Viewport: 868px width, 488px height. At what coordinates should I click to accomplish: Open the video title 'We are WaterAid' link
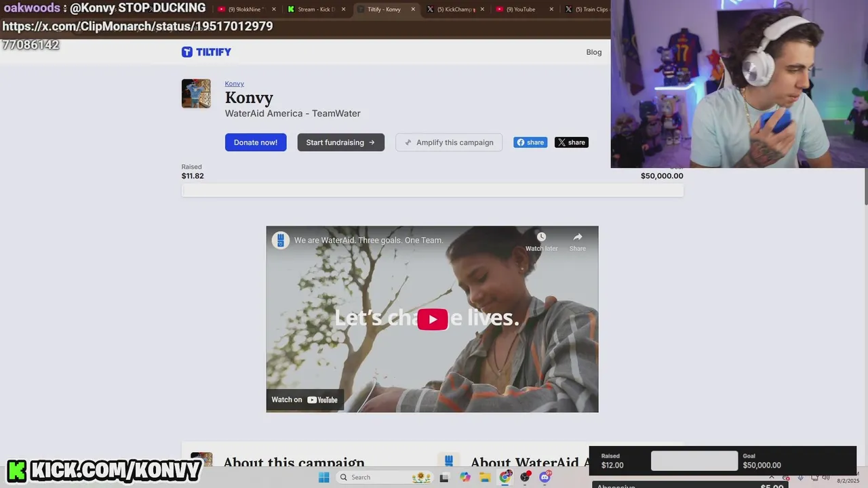(368, 241)
